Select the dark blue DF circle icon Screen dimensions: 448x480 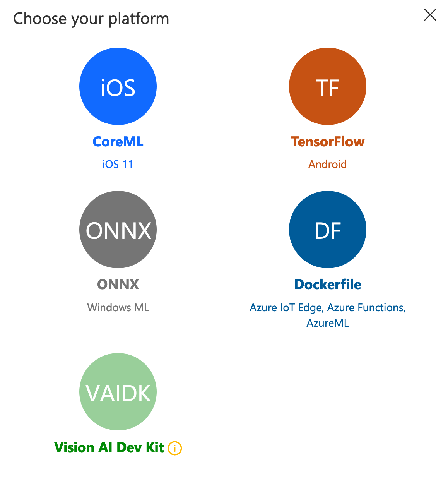coord(328,230)
